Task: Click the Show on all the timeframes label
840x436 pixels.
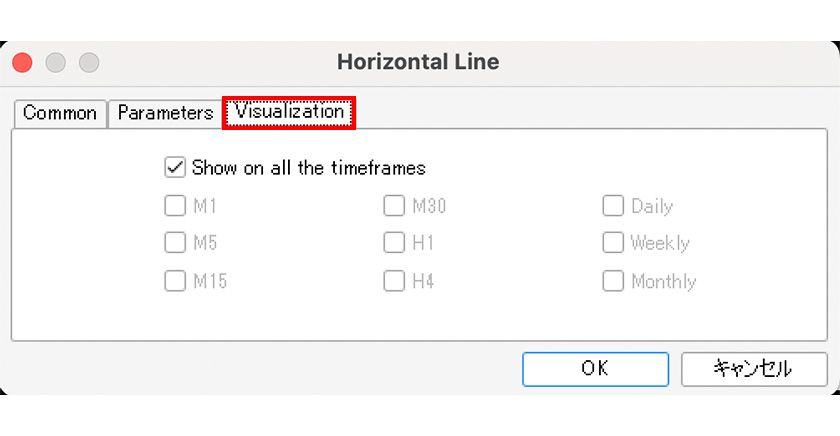Action: pyautogui.click(x=309, y=168)
